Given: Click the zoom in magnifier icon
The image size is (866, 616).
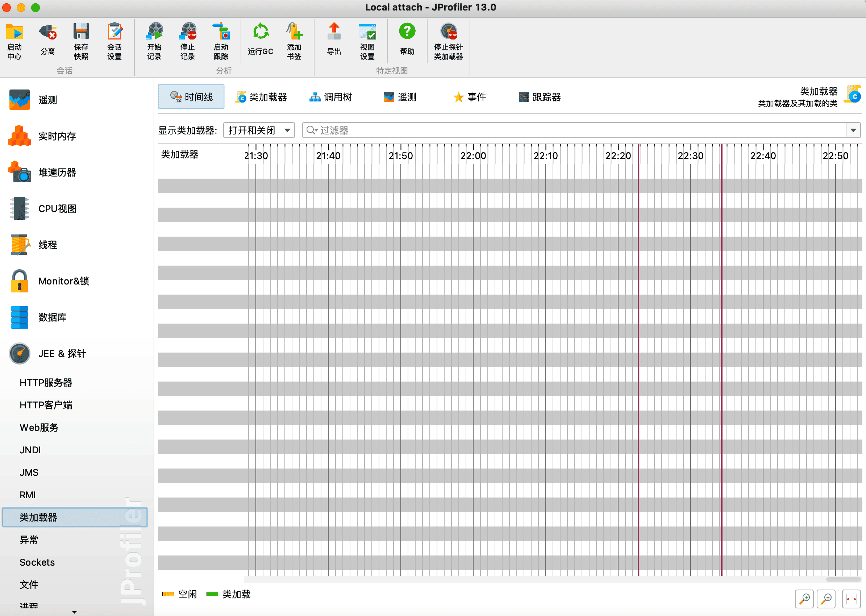Looking at the screenshot, I should coord(804,599).
